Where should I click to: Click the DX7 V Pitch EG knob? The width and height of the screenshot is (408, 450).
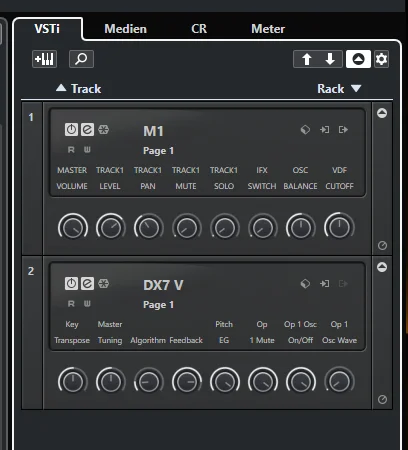225,382
